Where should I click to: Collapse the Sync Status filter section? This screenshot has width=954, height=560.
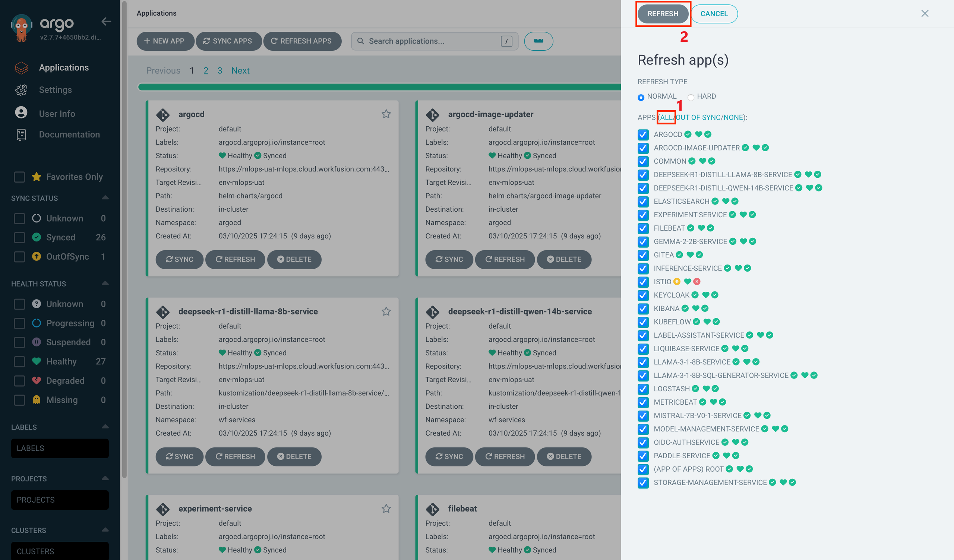[x=105, y=197]
